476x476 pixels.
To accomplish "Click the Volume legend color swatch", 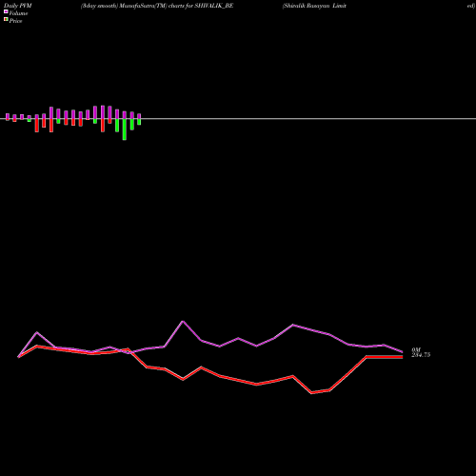I will click(x=6, y=11).
